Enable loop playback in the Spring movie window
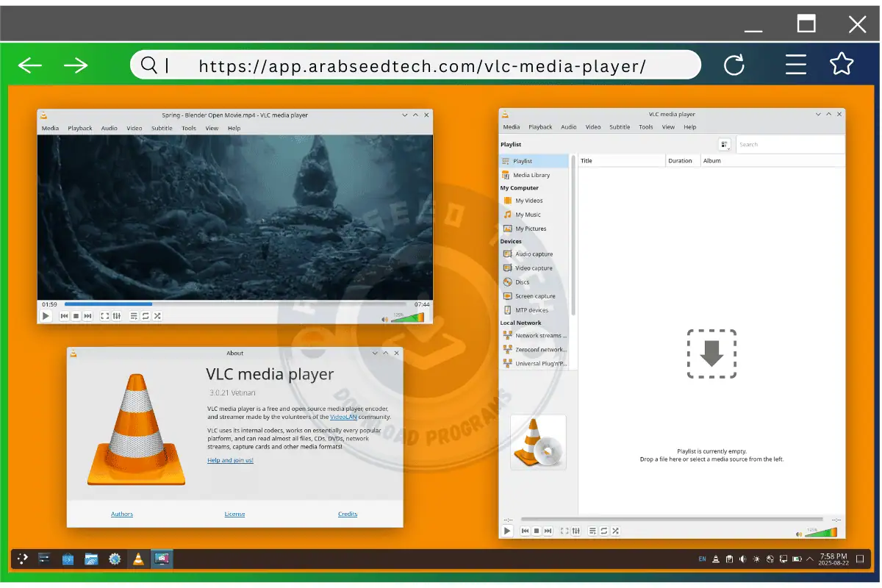Screen dimensions: 882x588 coord(145,315)
